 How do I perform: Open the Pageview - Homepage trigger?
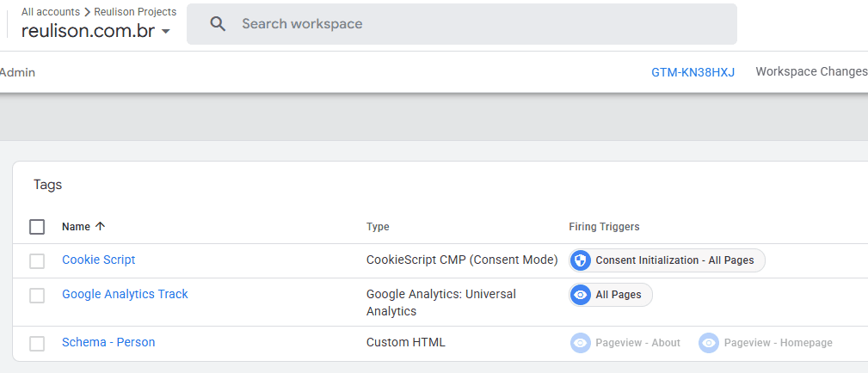pos(766,343)
